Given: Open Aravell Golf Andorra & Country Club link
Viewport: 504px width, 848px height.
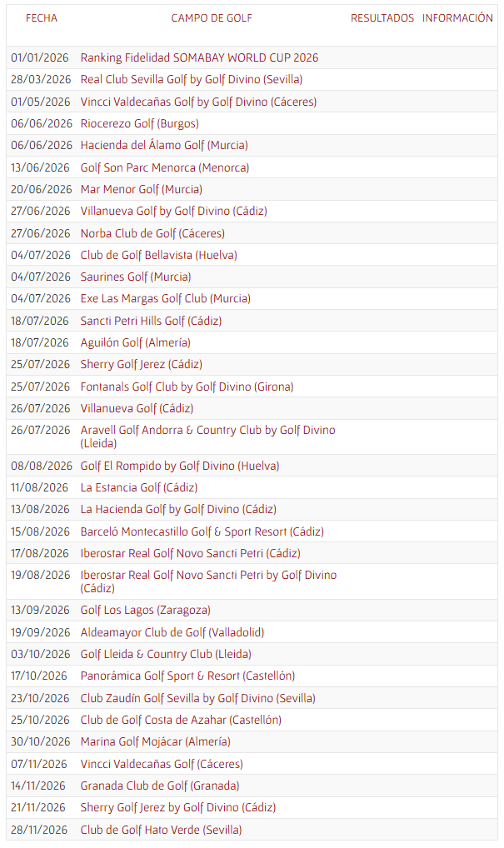Looking at the screenshot, I should click(207, 430).
